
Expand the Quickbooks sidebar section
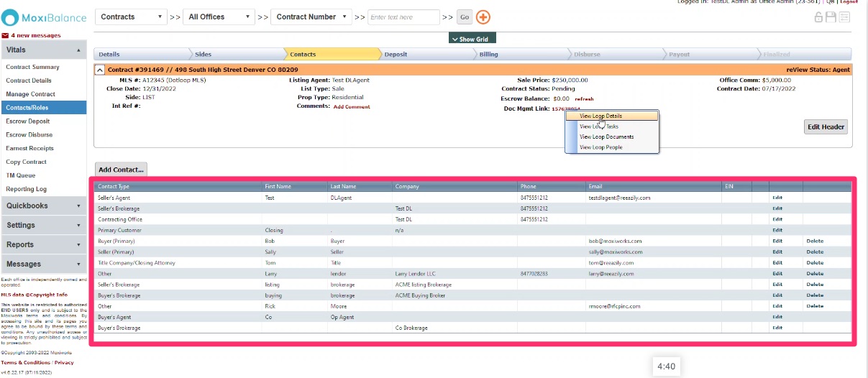point(43,206)
